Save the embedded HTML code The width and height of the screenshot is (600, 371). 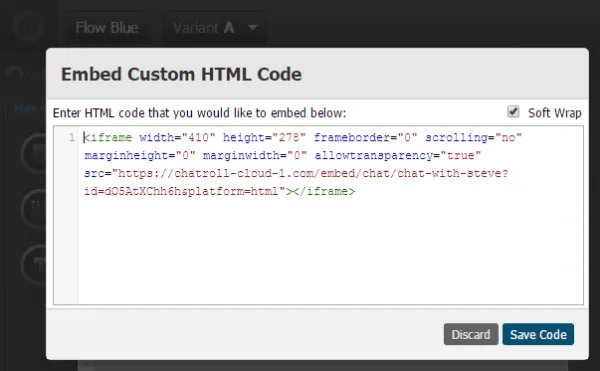[538, 334]
